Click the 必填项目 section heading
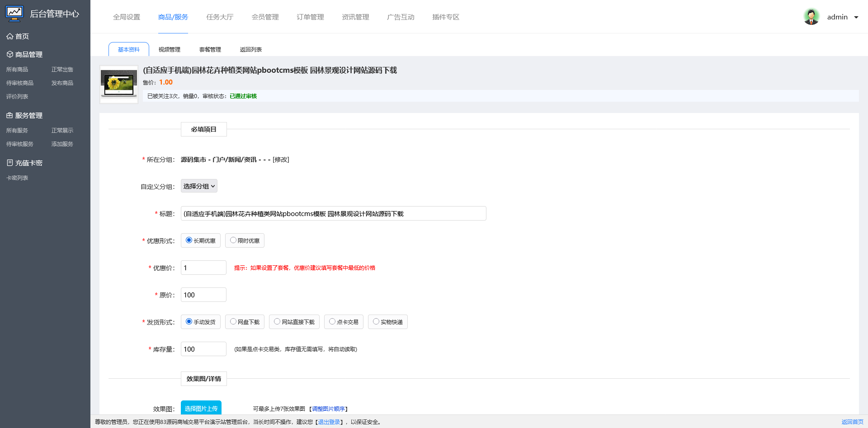 tap(204, 129)
